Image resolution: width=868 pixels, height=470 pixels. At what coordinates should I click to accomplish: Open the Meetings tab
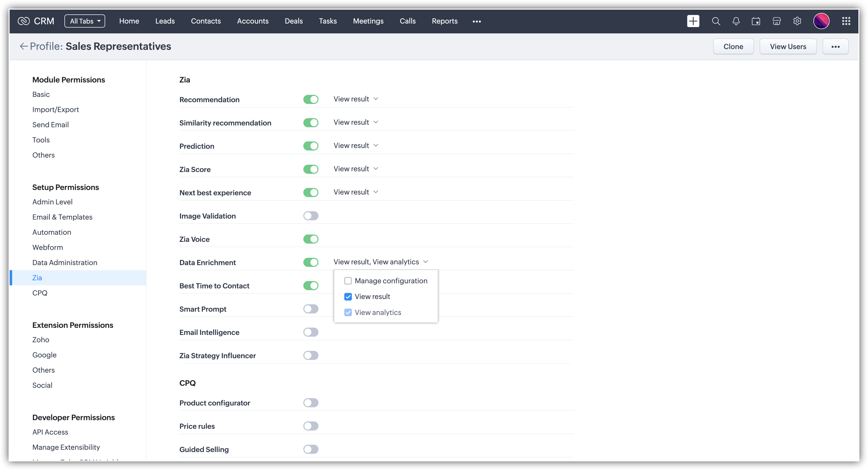(368, 21)
